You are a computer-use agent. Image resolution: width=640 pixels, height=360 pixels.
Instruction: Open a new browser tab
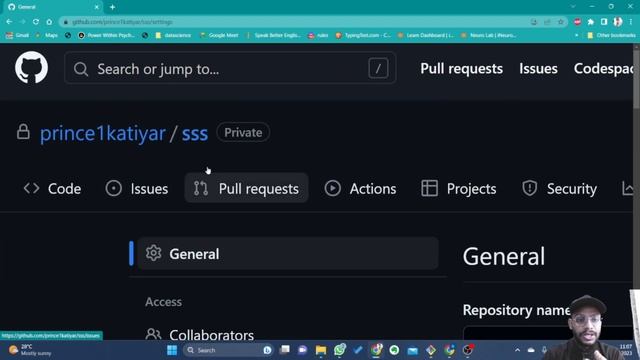[x=112, y=7]
